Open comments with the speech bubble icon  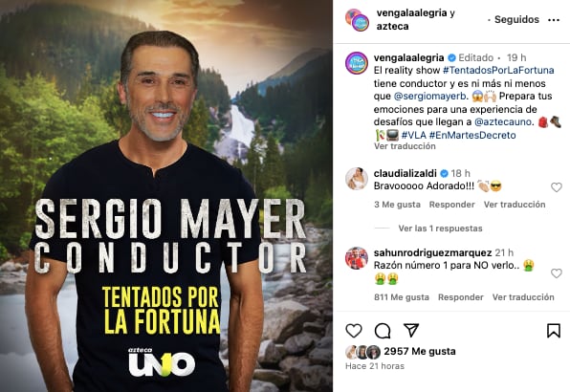tap(383, 331)
